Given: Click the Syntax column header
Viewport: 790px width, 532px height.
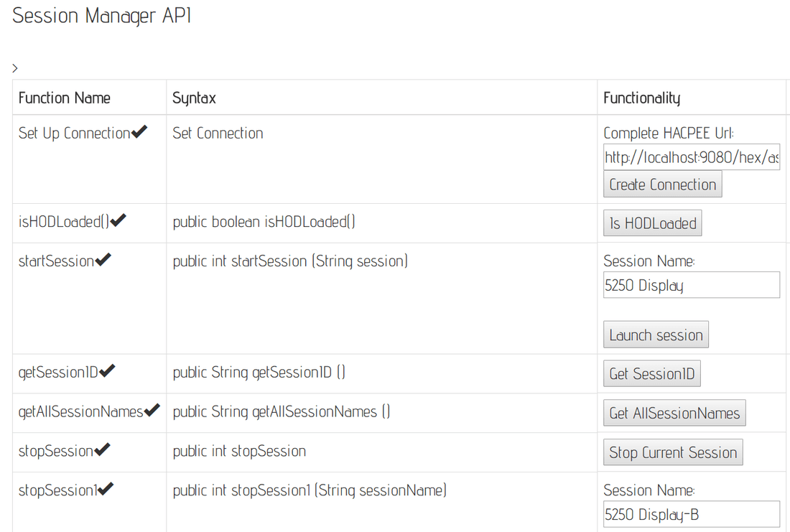Looking at the screenshot, I should coord(195,98).
